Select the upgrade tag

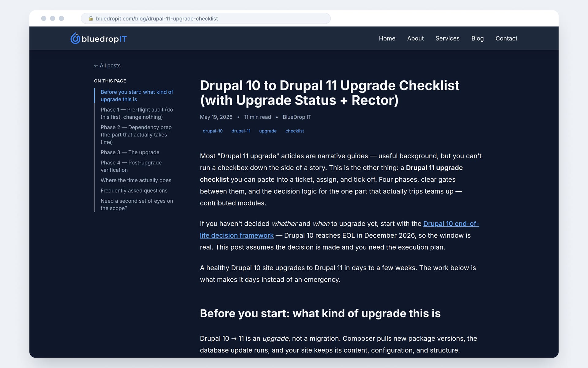tap(268, 131)
